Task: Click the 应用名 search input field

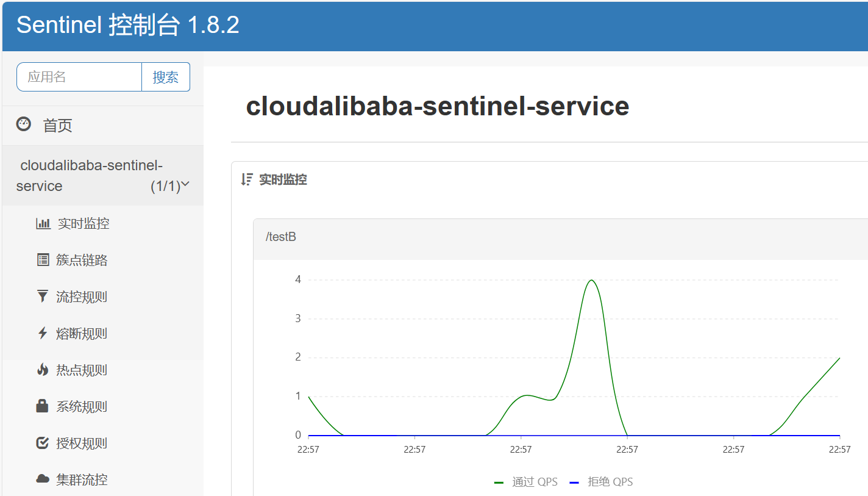Action: (79, 77)
